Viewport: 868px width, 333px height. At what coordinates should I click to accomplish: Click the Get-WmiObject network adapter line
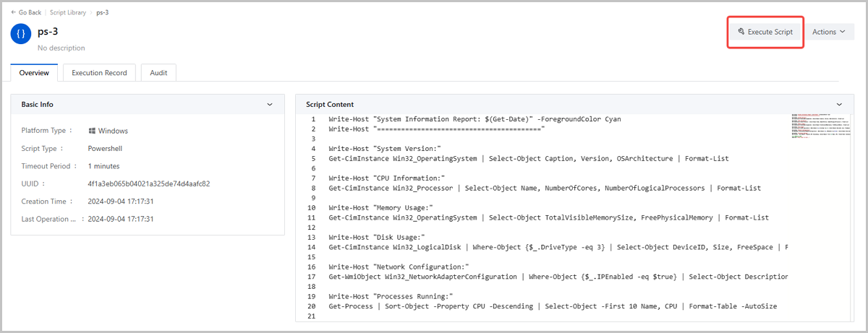click(x=557, y=277)
